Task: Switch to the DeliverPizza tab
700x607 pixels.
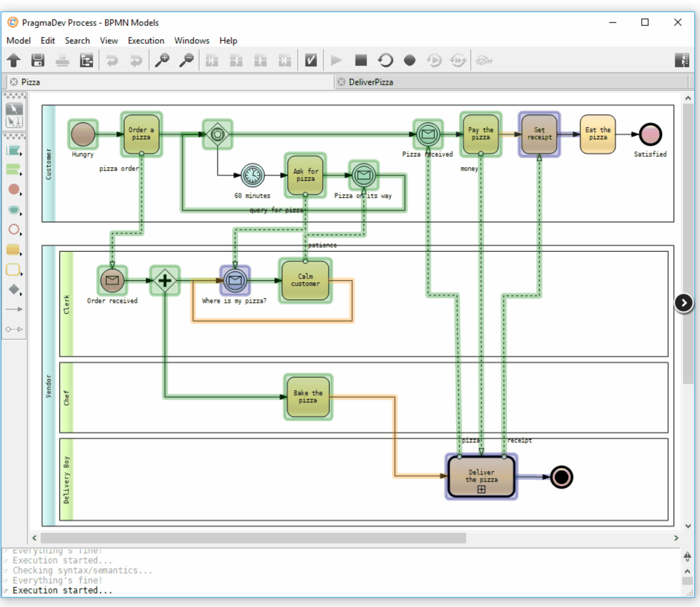Action: click(371, 82)
